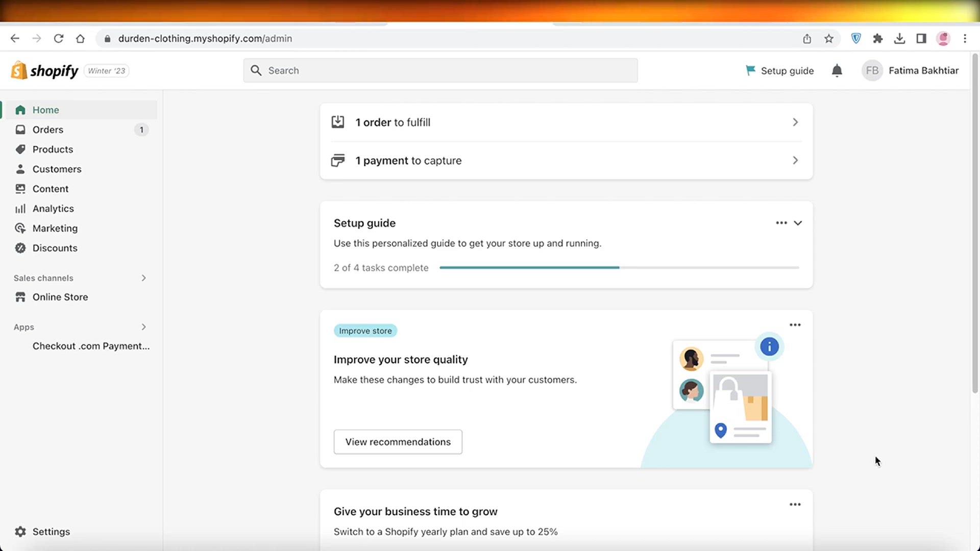Click the browser address bar URL
The width and height of the screenshot is (980, 551).
205,38
